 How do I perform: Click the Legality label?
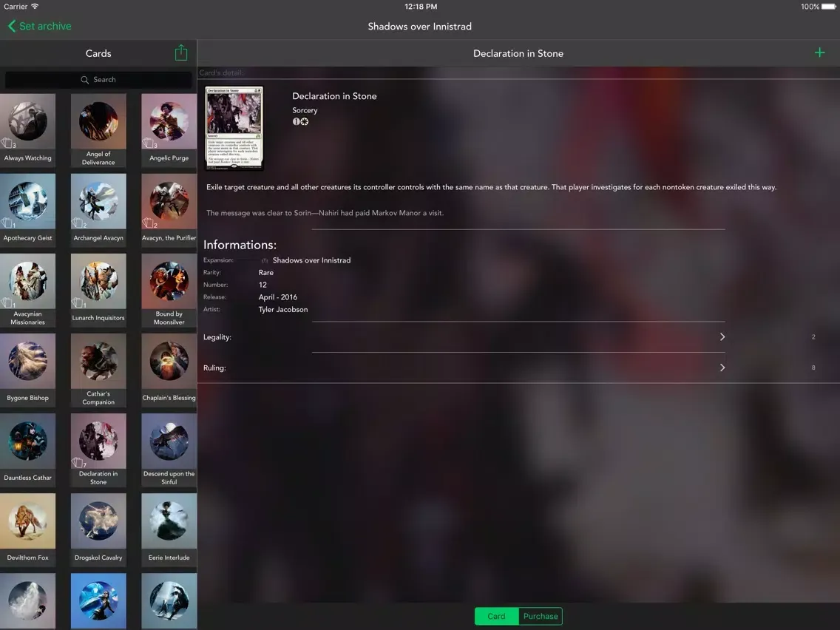217,337
